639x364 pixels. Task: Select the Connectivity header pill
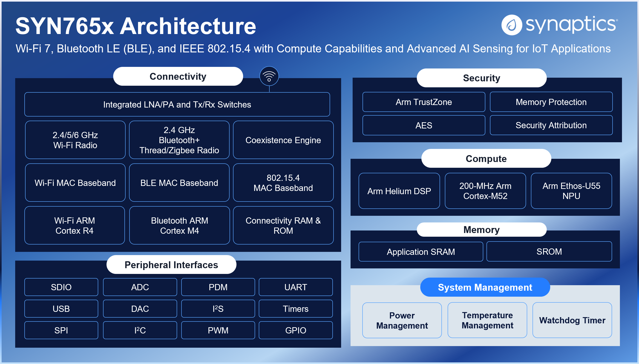click(x=178, y=77)
